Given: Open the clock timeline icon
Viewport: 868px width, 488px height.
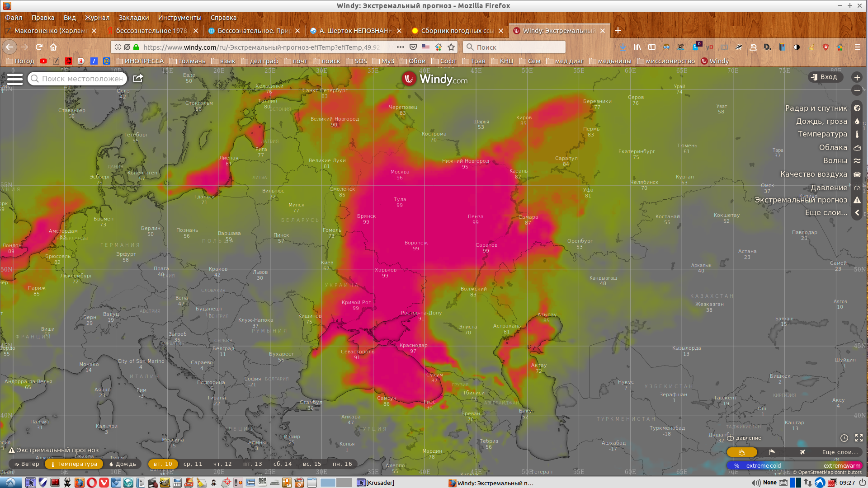Looking at the screenshot, I should [x=844, y=438].
